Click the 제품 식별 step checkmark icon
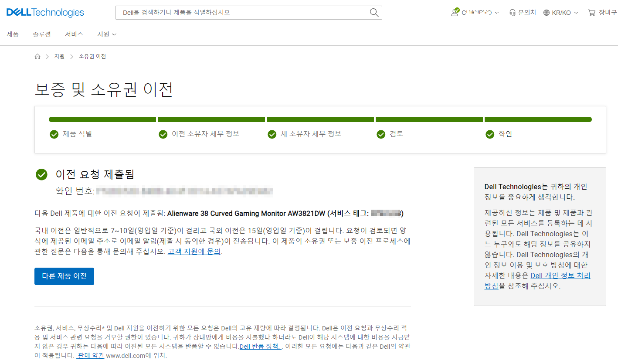The width and height of the screenshot is (618, 364). point(54,134)
